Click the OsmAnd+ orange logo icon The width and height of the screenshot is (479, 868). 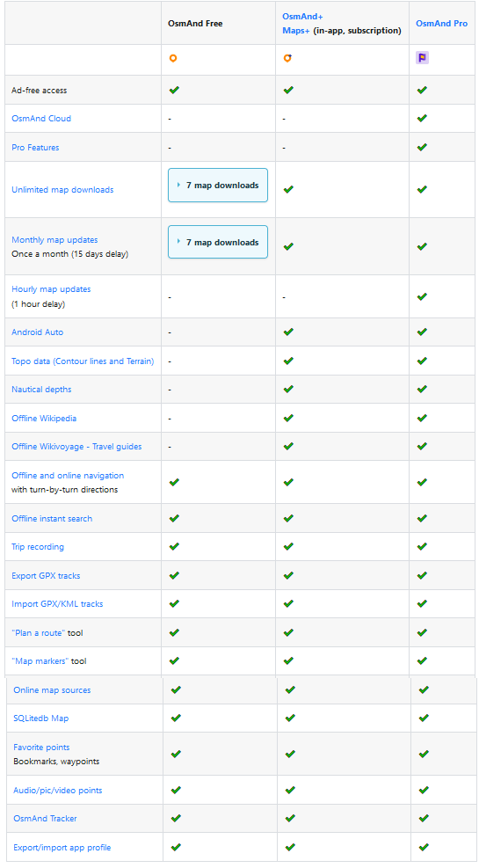tap(287, 58)
